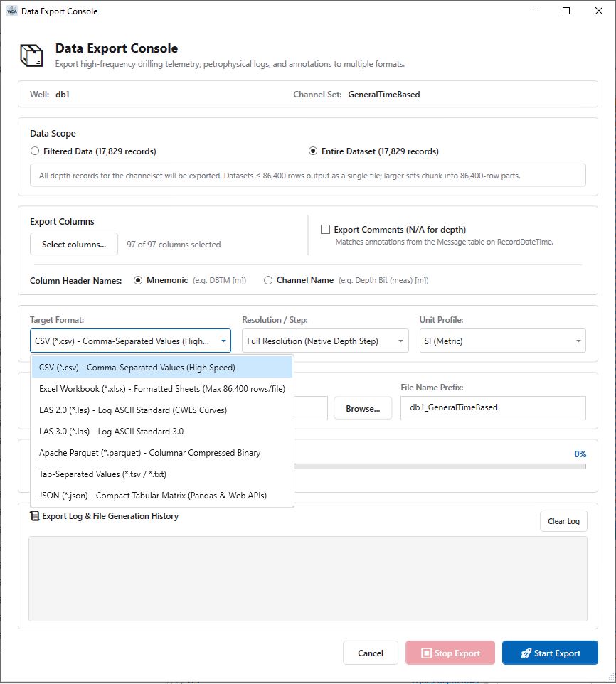Viewport: 616px width, 684px height.
Task: Click the export progress bar
Action: [440, 466]
